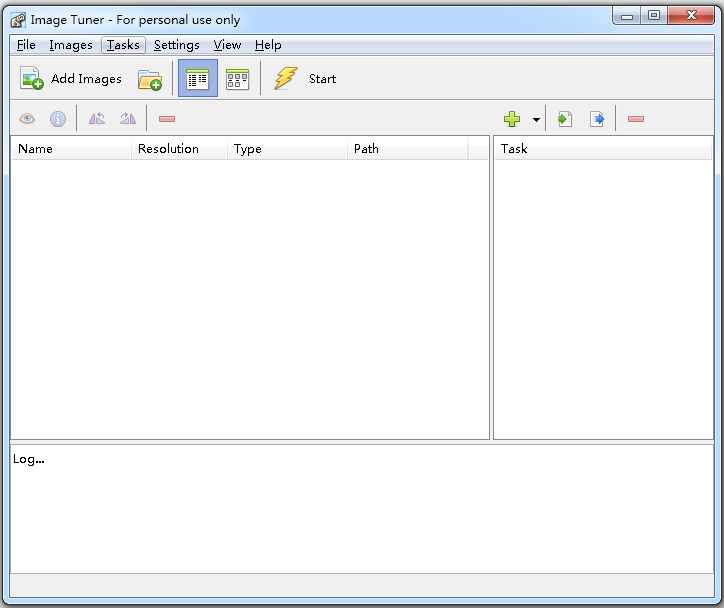Viewport: 724px width, 608px height.
Task: Sort by the Path column header
Action: 408,149
